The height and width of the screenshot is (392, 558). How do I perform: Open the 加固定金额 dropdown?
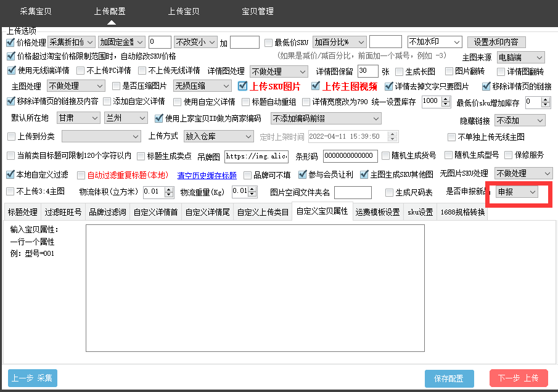click(x=121, y=42)
